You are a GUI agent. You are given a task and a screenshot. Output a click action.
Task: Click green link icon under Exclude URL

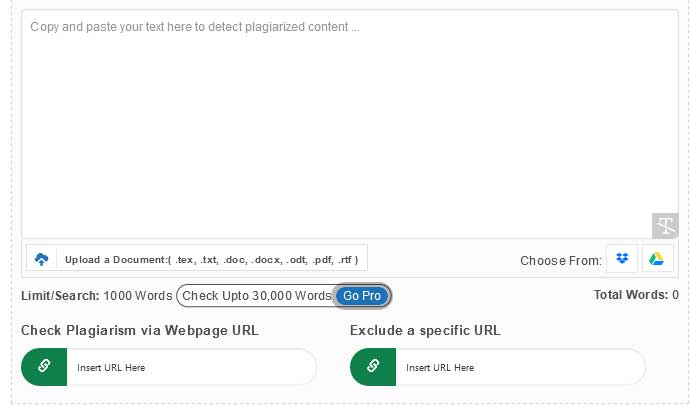coord(373,367)
